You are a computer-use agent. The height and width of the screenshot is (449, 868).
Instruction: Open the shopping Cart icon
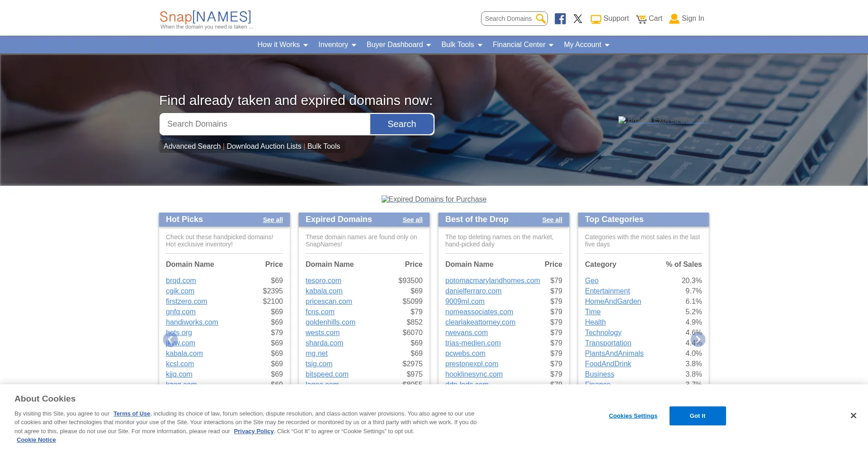coord(641,19)
